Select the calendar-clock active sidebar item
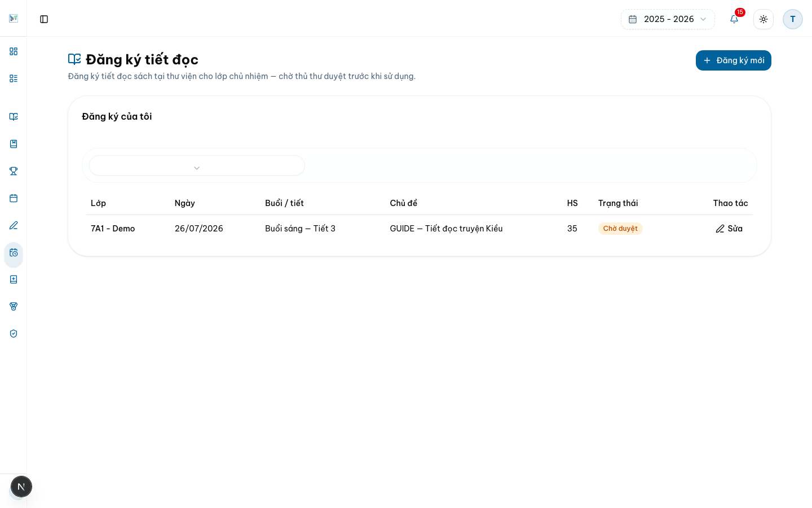 coord(14,253)
